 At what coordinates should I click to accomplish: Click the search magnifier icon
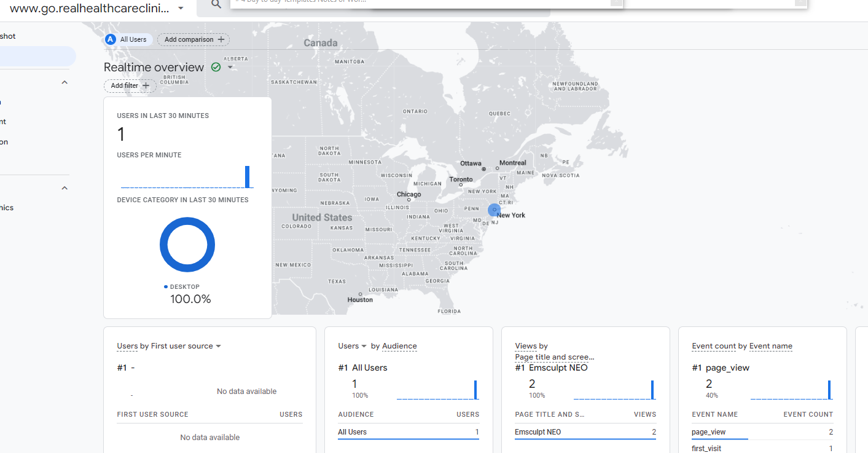click(216, 4)
